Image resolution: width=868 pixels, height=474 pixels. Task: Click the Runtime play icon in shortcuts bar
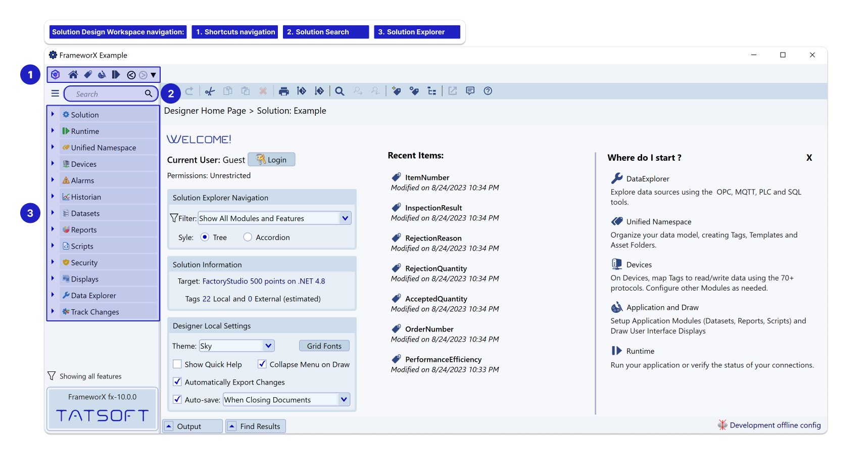[x=116, y=75]
